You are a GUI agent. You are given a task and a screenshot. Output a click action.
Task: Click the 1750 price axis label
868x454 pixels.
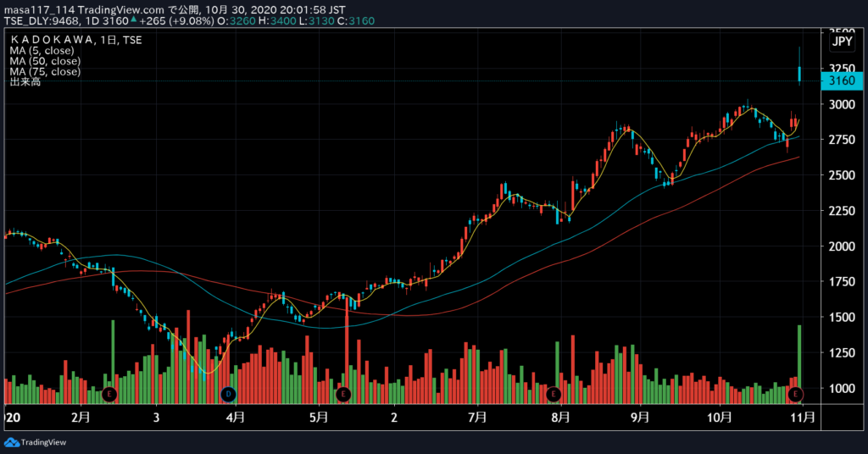[x=842, y=281]
